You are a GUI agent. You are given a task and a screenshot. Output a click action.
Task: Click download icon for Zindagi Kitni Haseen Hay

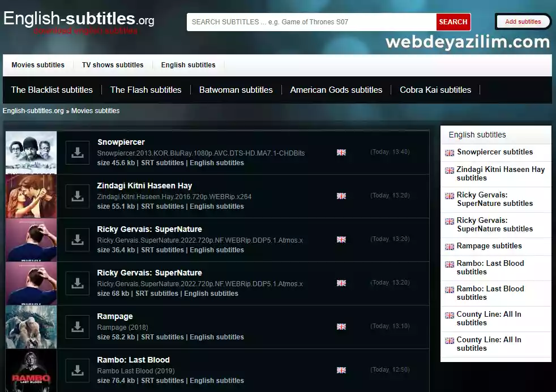[78, 196]
